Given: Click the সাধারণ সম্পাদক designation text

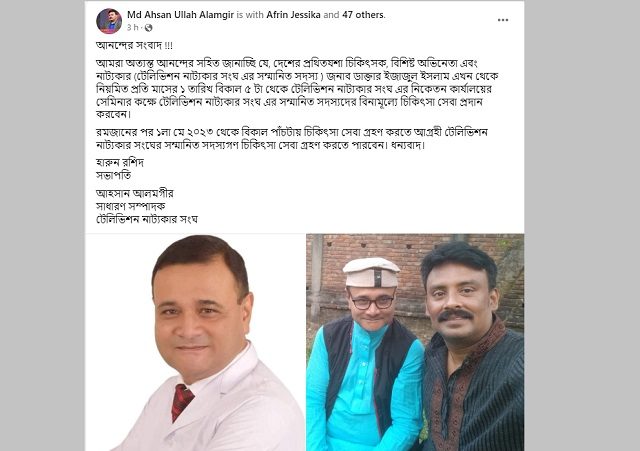Looking at the screenshot, I should [131, 206].
